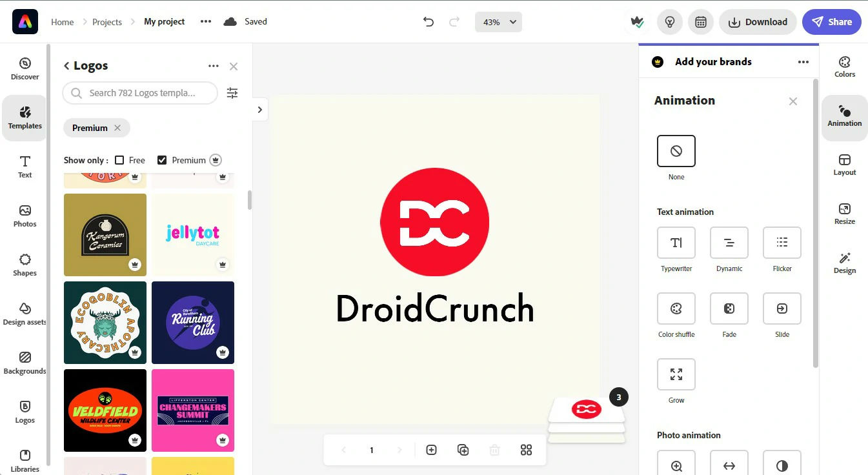Screen dimensions: 868x475
Task: Remove the Premium filter chip
Action: tap(117, 128)
